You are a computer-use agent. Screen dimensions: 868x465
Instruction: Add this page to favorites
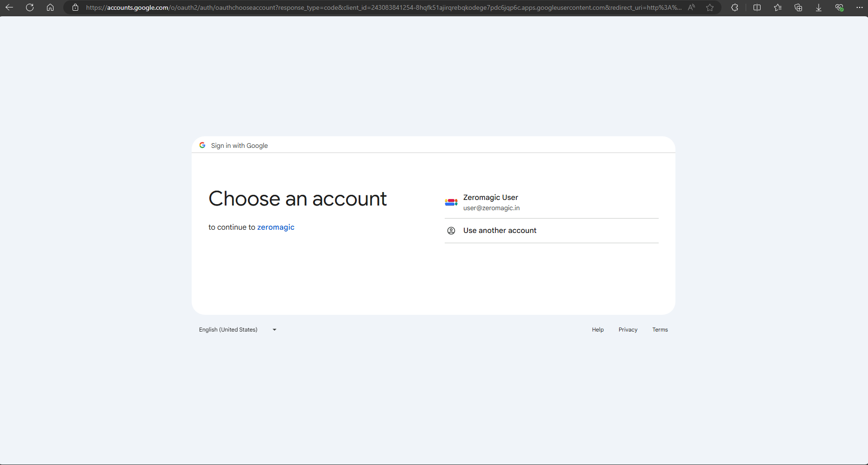(710, 7)
